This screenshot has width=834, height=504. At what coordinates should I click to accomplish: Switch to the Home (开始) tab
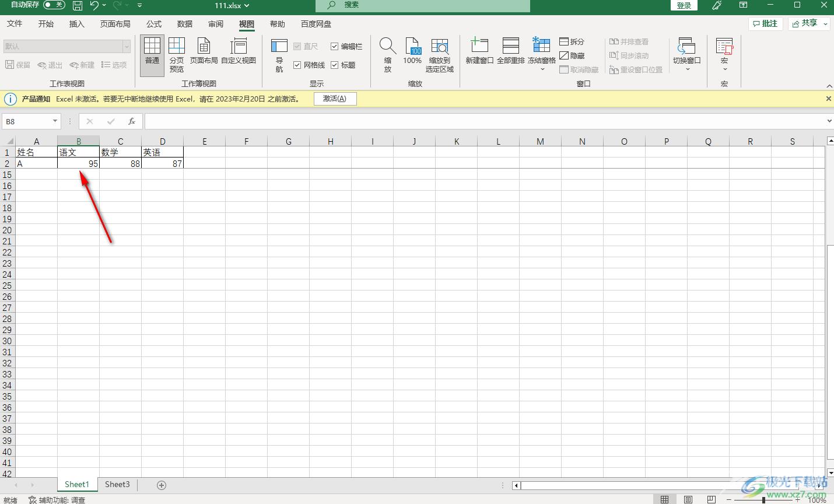46,24
